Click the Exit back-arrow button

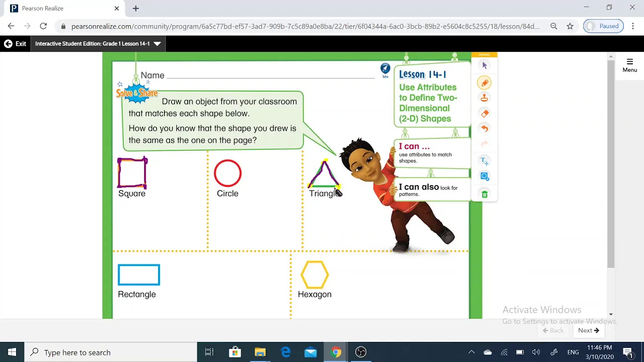(x=15, y=44)
